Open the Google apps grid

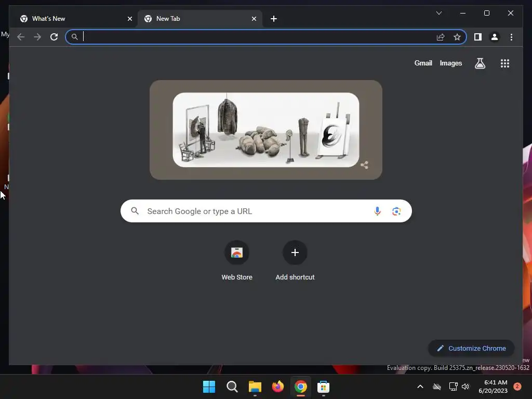click(x=505, y=63)
